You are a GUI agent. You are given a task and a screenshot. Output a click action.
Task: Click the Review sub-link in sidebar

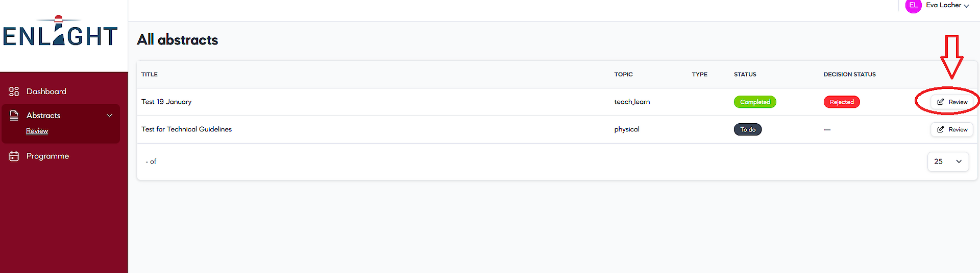(x=37, y=131)
